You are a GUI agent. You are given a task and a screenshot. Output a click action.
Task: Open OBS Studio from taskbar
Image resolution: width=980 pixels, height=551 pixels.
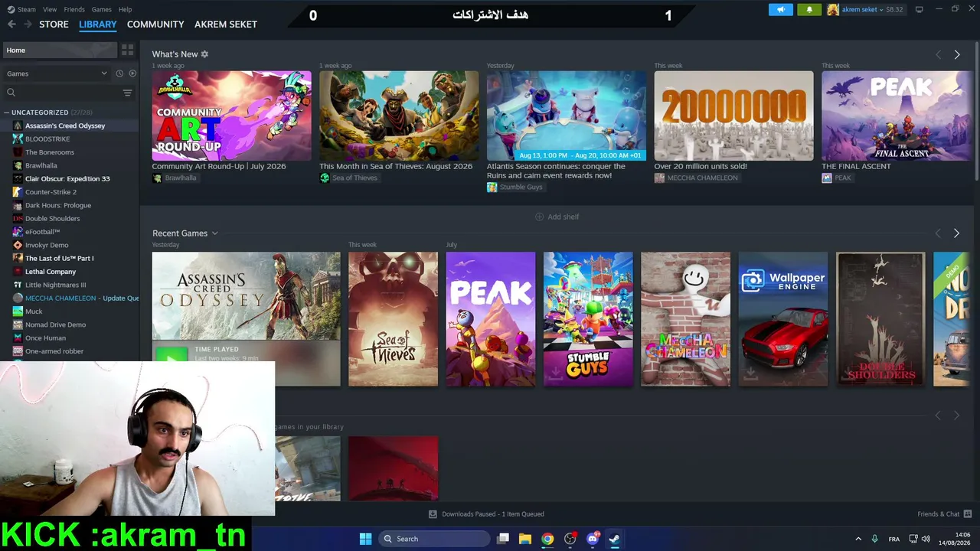click(x=570, y=539)
